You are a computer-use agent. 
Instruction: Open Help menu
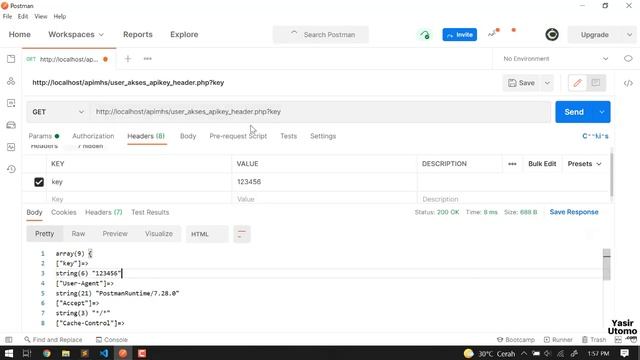60,16
